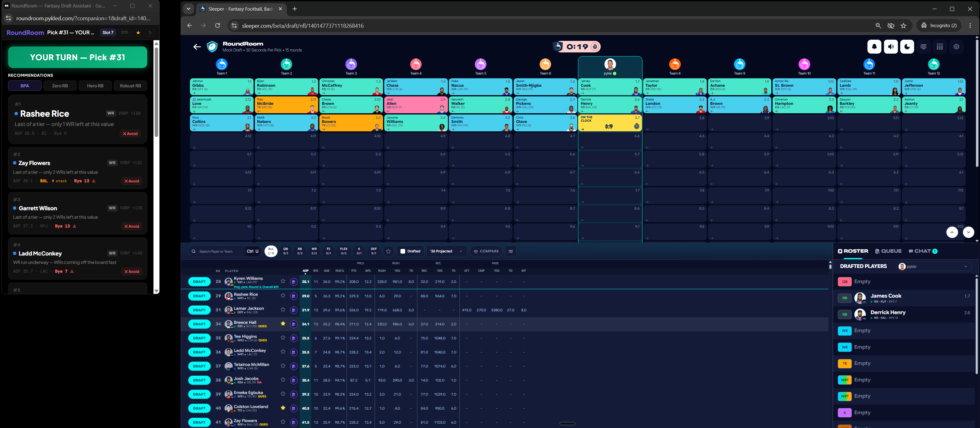Click the COMPARE players button
Image resolution: width=980 pixels, height=428 pixels.
point(486,251)
